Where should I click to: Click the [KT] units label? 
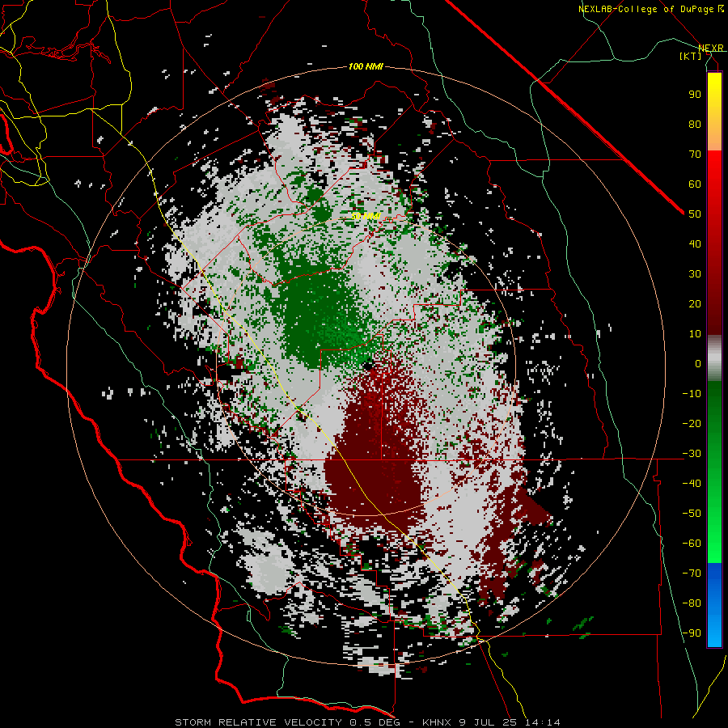[x=690, y=56]
